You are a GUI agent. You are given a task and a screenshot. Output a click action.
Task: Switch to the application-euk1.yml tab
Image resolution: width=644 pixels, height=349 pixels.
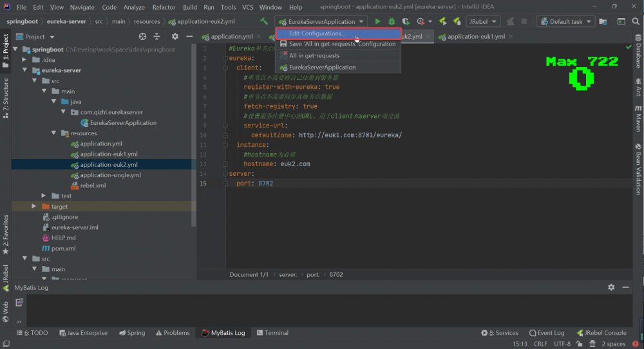point(475,37)
